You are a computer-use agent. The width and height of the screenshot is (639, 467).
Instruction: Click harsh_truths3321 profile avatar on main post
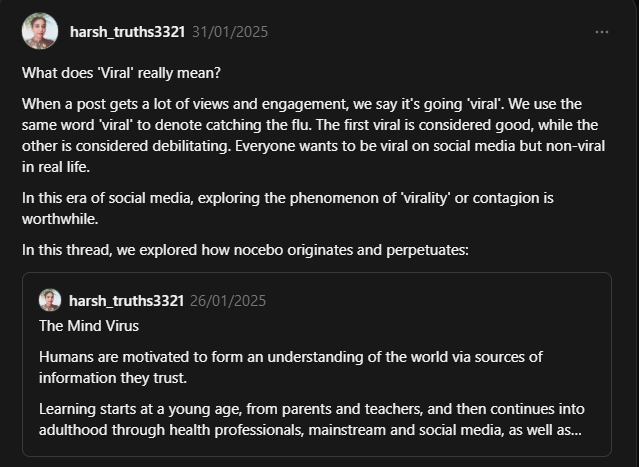tap(40, 31)
